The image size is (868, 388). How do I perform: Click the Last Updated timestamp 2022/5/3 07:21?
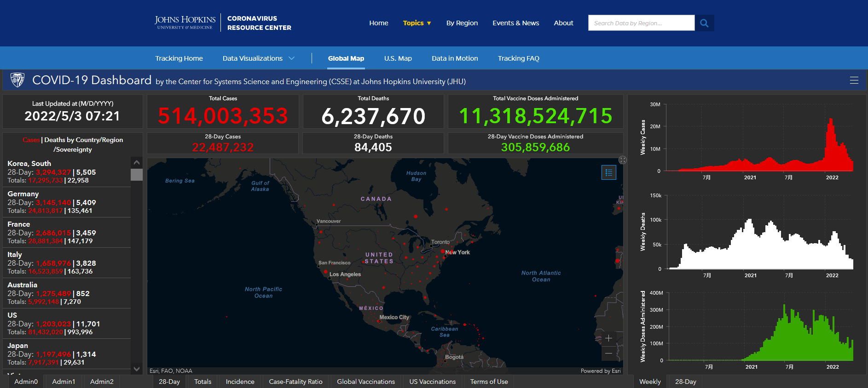(72, 116)
